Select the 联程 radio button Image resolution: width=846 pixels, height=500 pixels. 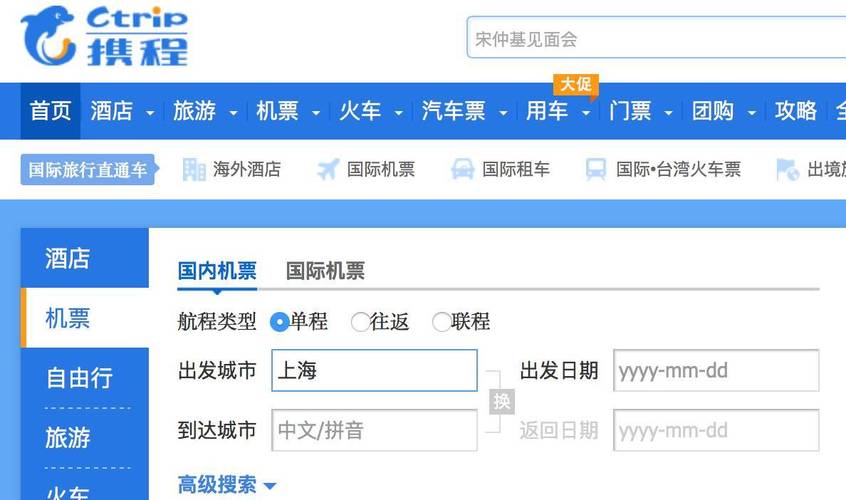coord(441,322)
